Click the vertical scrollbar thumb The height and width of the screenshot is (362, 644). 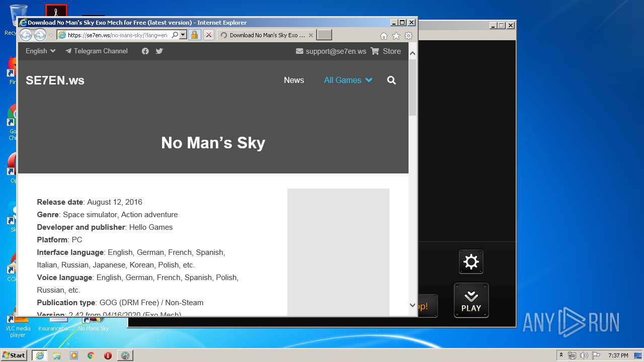(x=413, y=87)
